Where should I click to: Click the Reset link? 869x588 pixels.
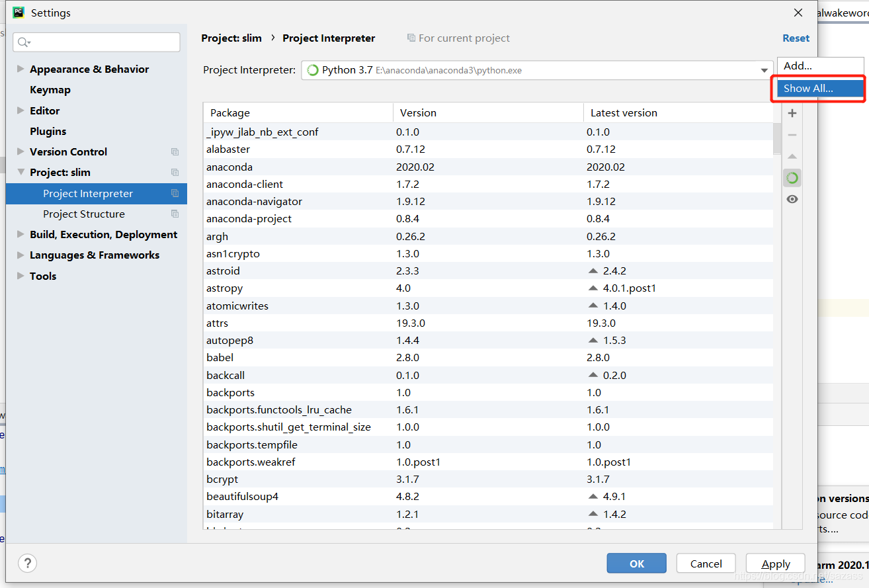click(x=796, y=38)
